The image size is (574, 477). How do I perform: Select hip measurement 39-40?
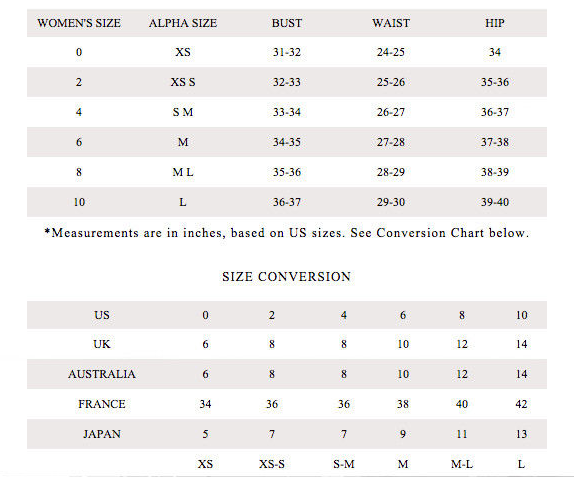pyautogui.click(x=495, y=202)
